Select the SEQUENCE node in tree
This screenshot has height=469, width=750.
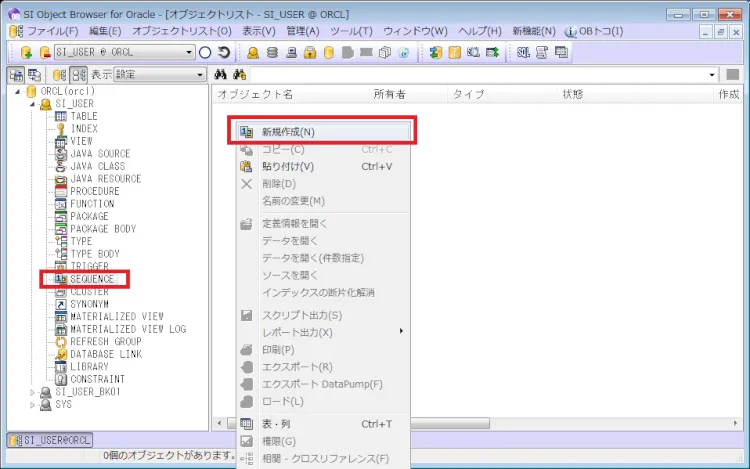coord(92,279)
